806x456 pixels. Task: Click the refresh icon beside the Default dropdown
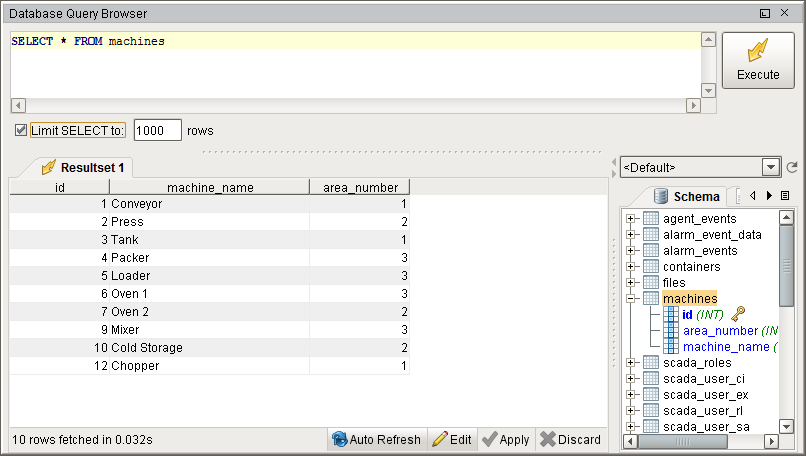pyautogui.click(x=792, y=167)
